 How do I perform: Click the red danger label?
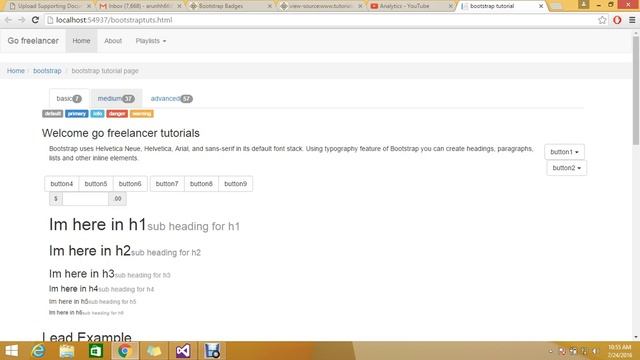117,113
